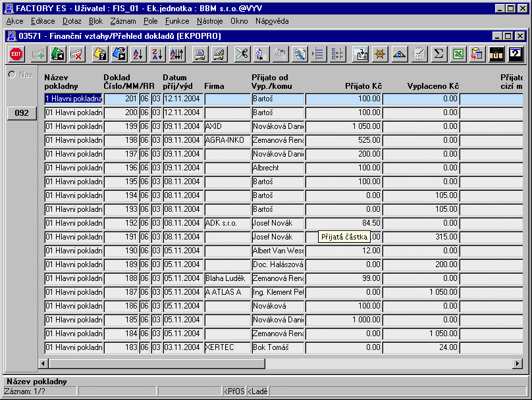The height and width of the screenshot is (400, 532).
Task: Open the Záznam menu
Action: point(123,21)
